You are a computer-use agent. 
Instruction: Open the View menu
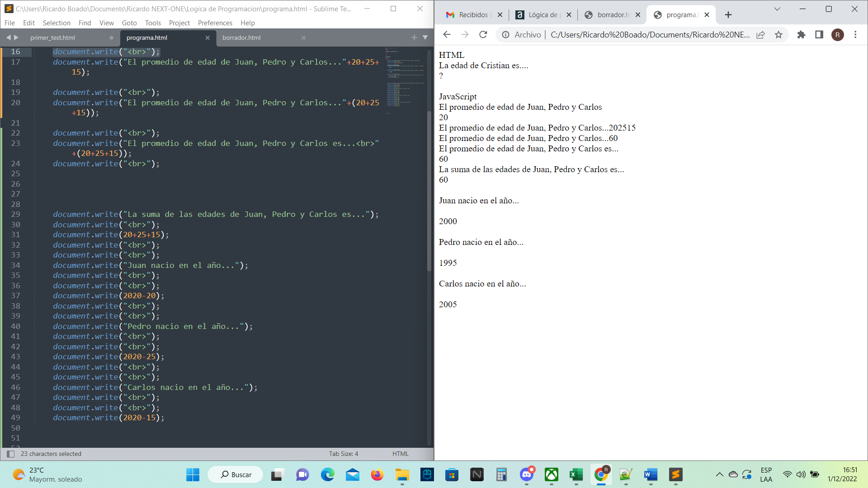107,23
